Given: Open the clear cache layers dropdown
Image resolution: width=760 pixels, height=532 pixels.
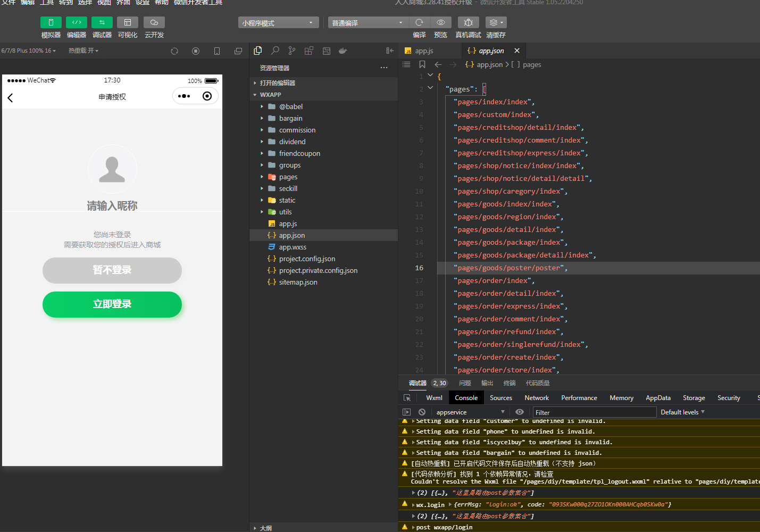Looking at the screenshot, I should [x=496, y=22].
